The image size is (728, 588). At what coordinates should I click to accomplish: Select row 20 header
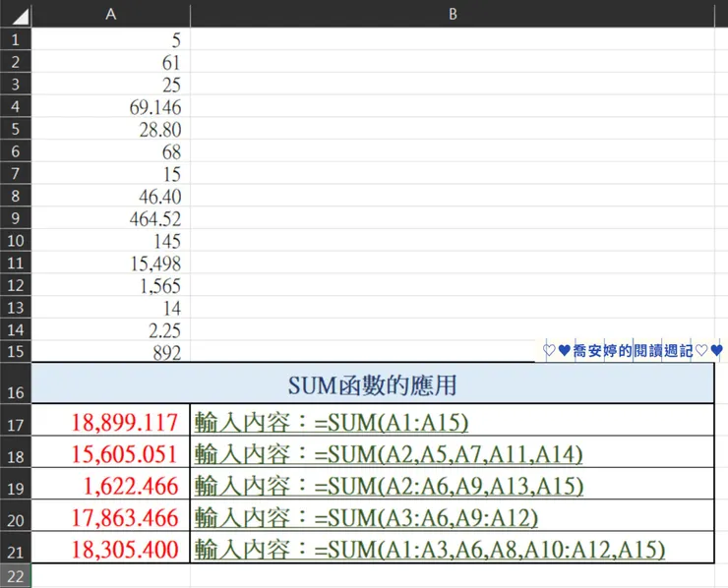click(16, 515)
